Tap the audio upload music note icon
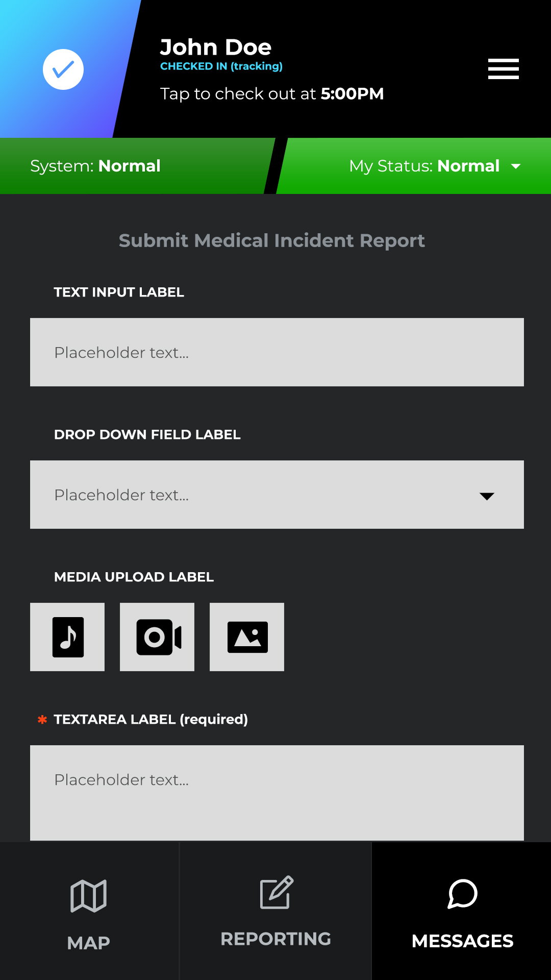Screen dimensions: 551x980 tap(67, 637)
